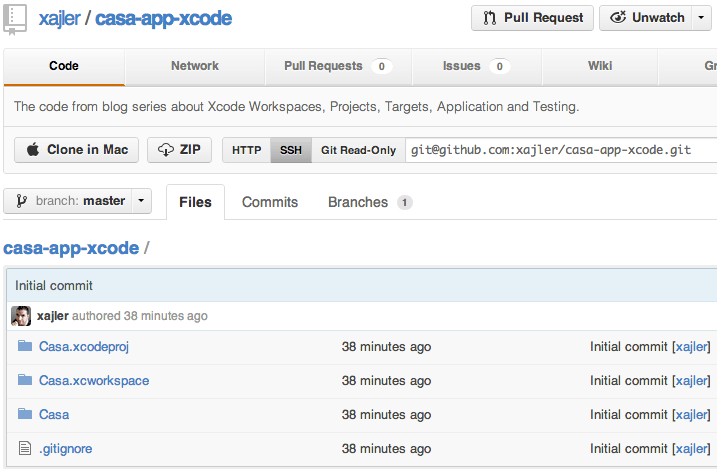Click xajler link in the Casa.xcworkspace row

click(x=691, y=381)
